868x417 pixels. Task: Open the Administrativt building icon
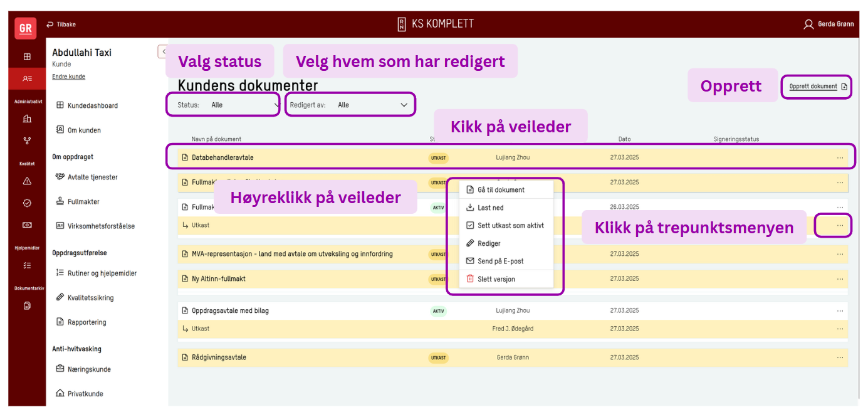click(27, 119)
